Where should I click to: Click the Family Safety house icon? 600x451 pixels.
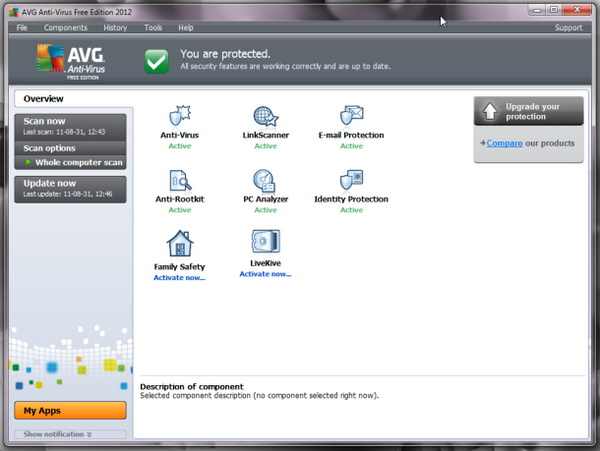[180, 243]
